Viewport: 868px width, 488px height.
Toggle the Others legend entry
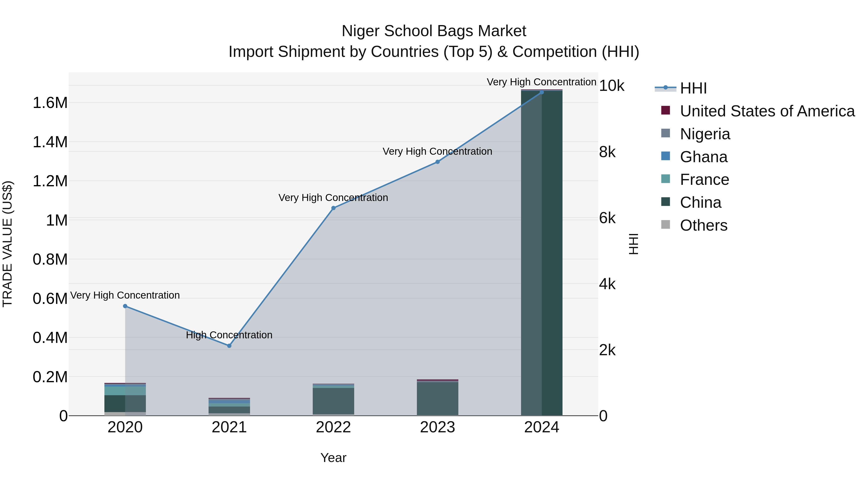click(694, 225)
